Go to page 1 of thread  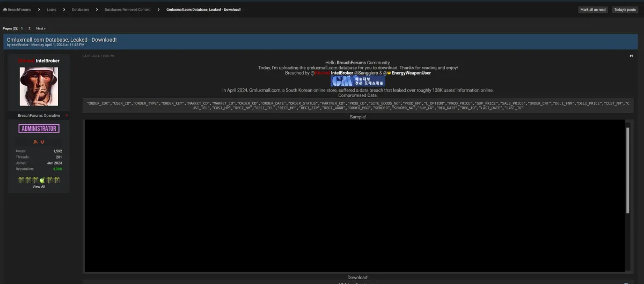coord(22,28)
